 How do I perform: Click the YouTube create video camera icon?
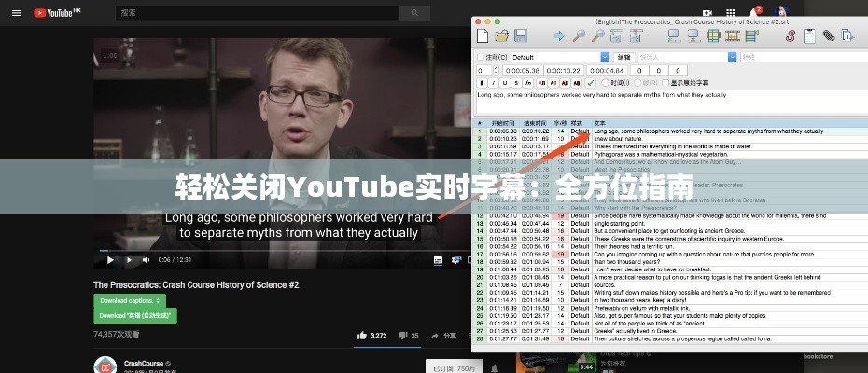707,12
